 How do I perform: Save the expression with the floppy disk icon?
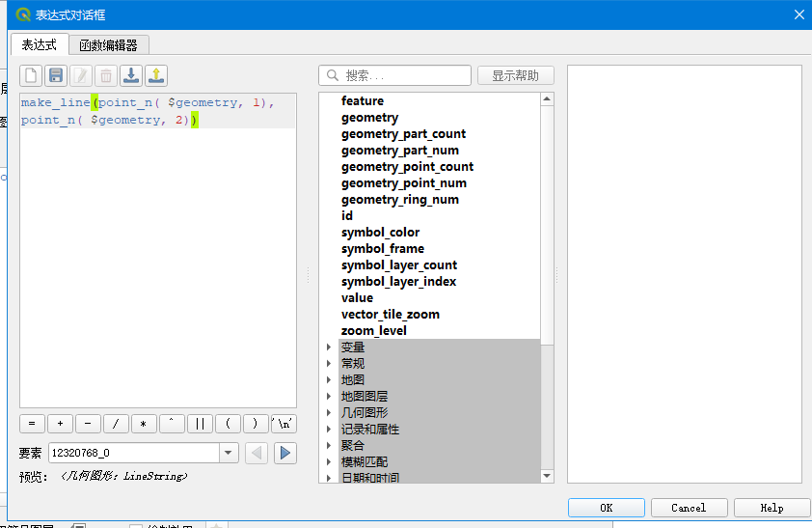56,75
